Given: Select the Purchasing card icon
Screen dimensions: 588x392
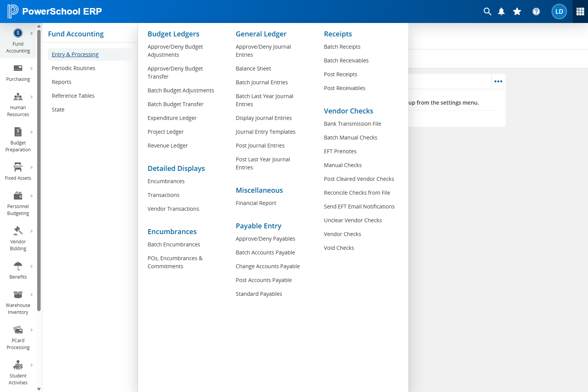Looking at the screenshot, I should (18, 68).
